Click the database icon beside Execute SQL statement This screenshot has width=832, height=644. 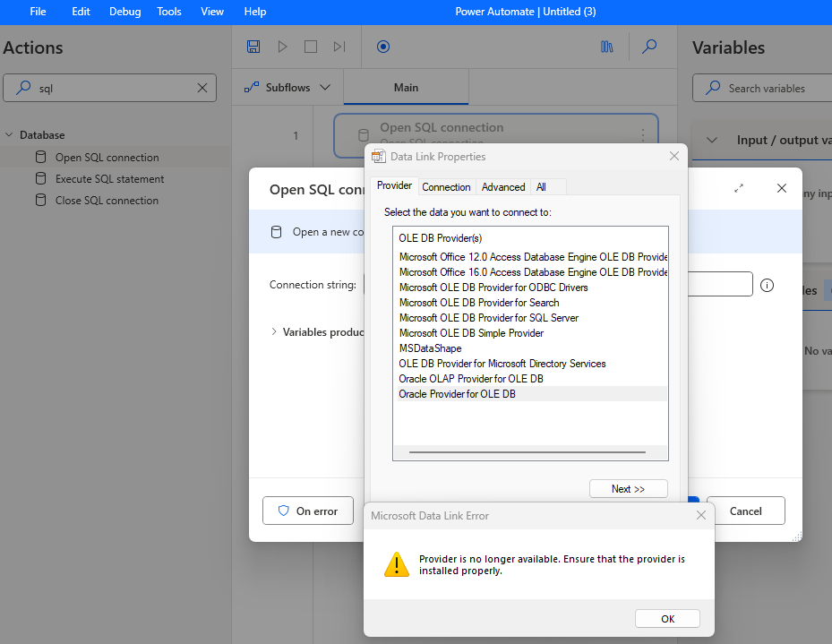(41, 179)
